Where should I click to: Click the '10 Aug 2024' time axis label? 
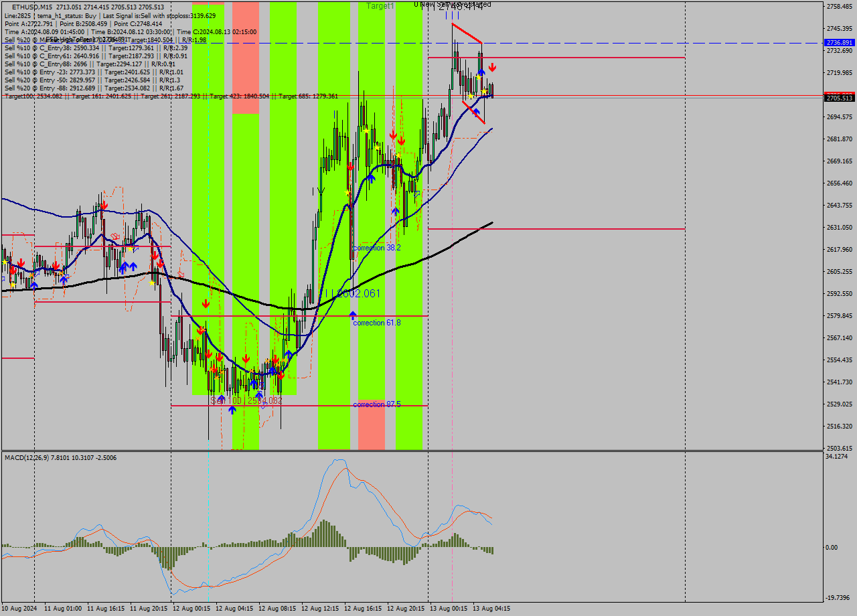point(19,609)
